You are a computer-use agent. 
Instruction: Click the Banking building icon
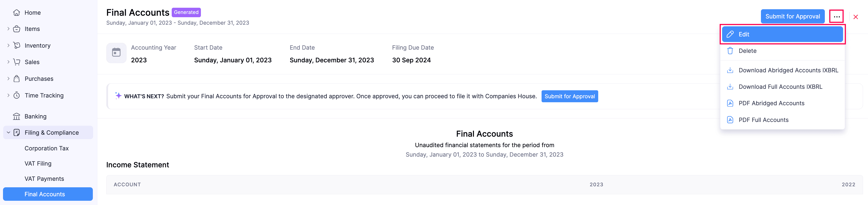pyautogui.click(x=16, y=116)
